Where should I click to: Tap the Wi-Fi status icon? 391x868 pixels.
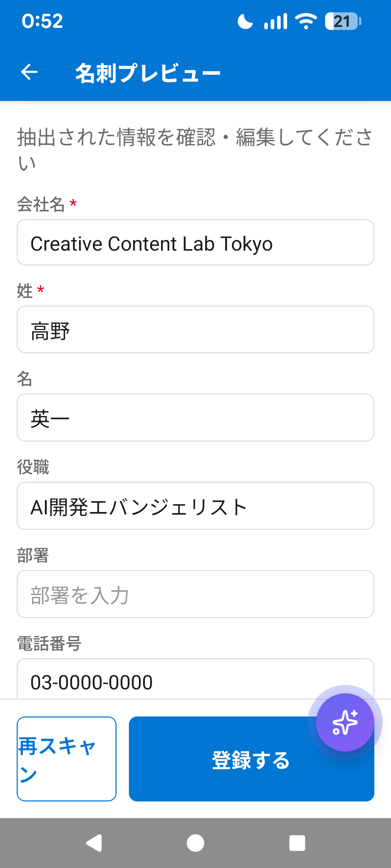[306, 21]
